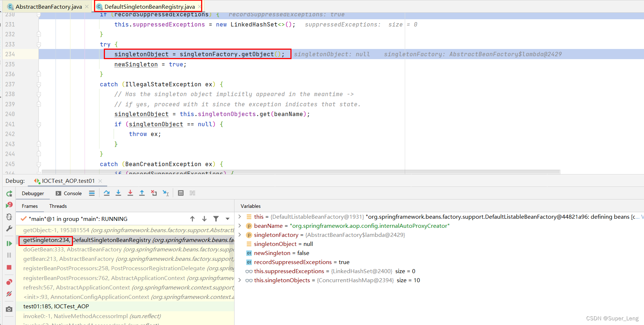
Task: Click newSingleton on line 235
Action: coord(136,64)
